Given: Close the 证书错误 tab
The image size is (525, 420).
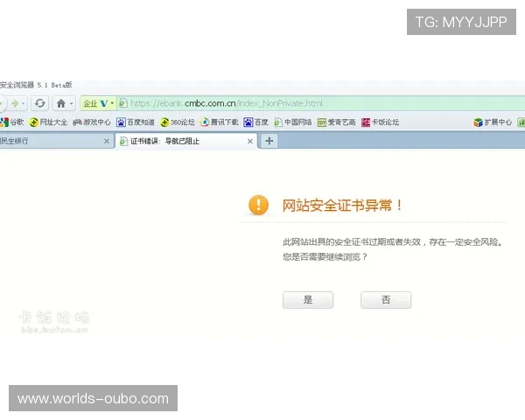Looking at the screenshot, I should point(249,142).
